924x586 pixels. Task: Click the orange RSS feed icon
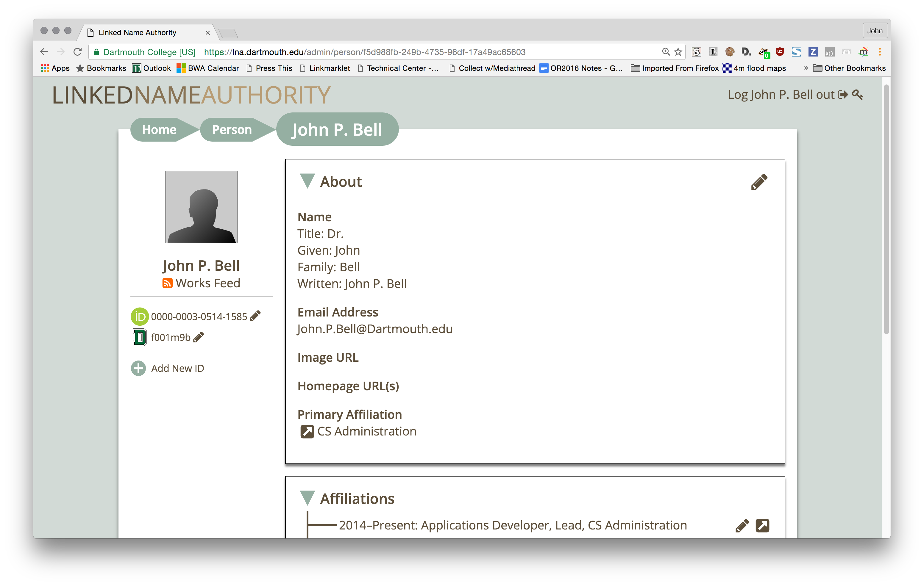(167, 283)
